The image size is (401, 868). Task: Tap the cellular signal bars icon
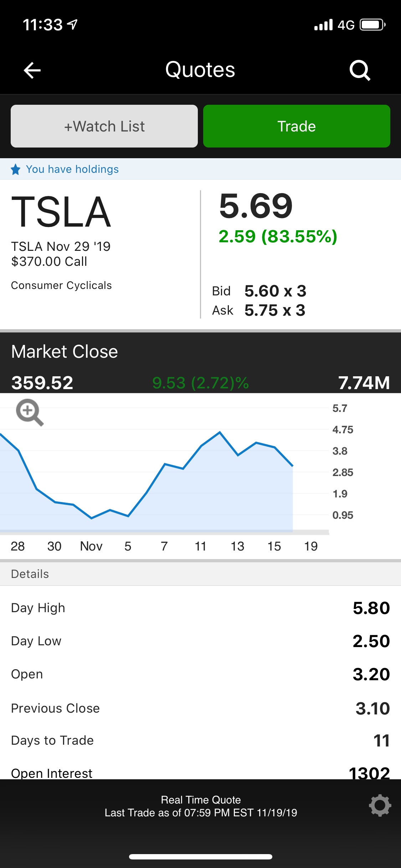pos(323,25)
